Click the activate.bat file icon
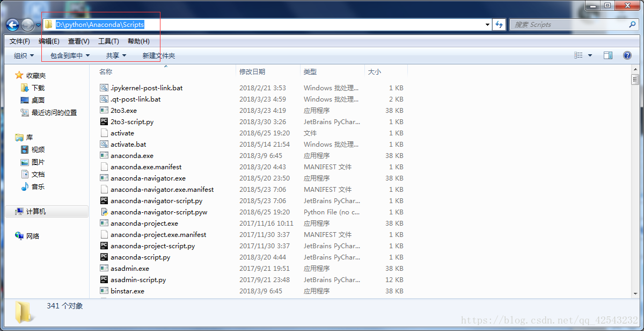This screenshot has height=331, width=644. tap(104, 144)
